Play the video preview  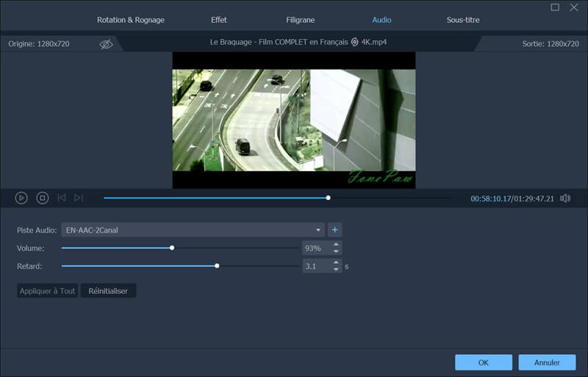point(21,198)
